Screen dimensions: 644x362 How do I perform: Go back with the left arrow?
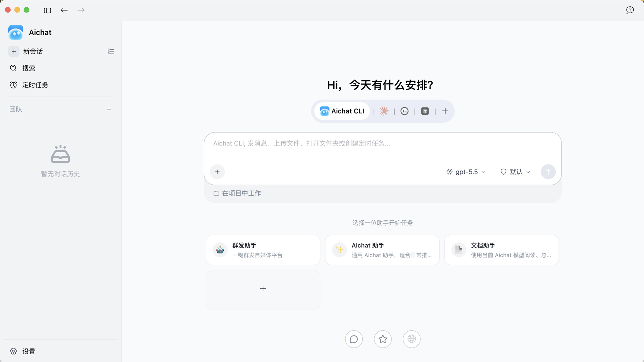64,10
